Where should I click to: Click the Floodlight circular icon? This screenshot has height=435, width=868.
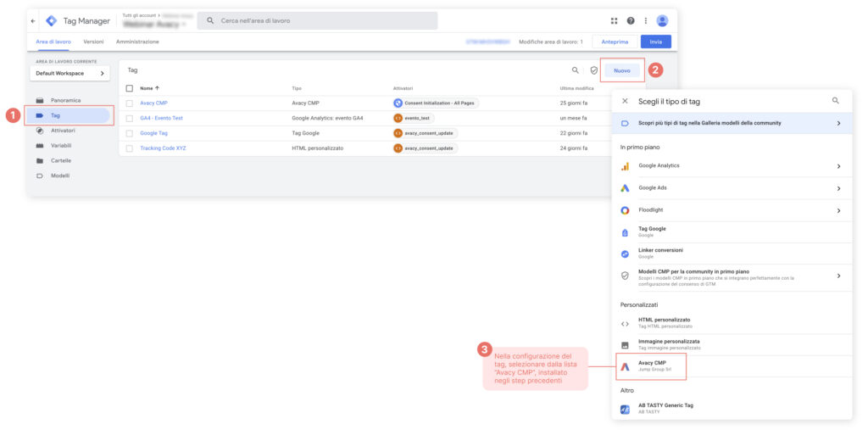[625, 210]
